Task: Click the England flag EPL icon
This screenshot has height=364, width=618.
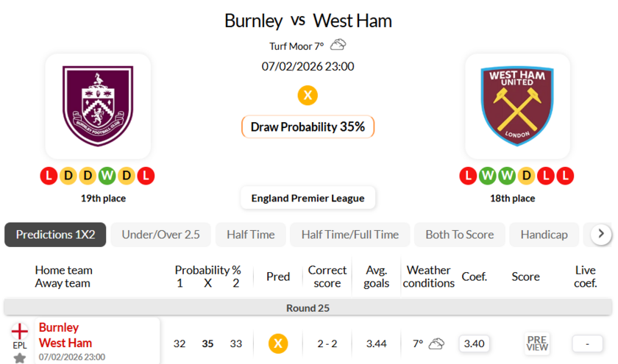Action: click(20, 332)
